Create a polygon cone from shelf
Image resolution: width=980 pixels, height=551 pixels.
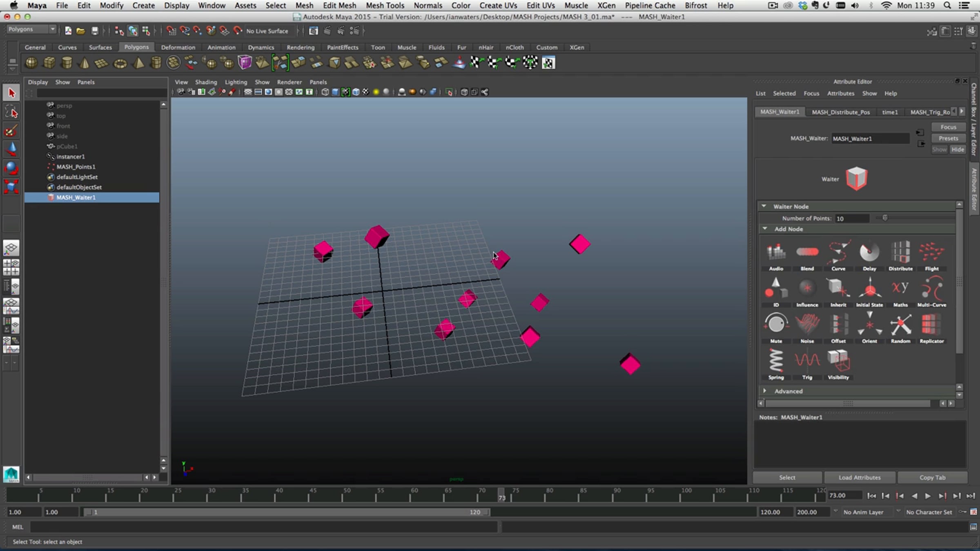[x=85, y=63]
